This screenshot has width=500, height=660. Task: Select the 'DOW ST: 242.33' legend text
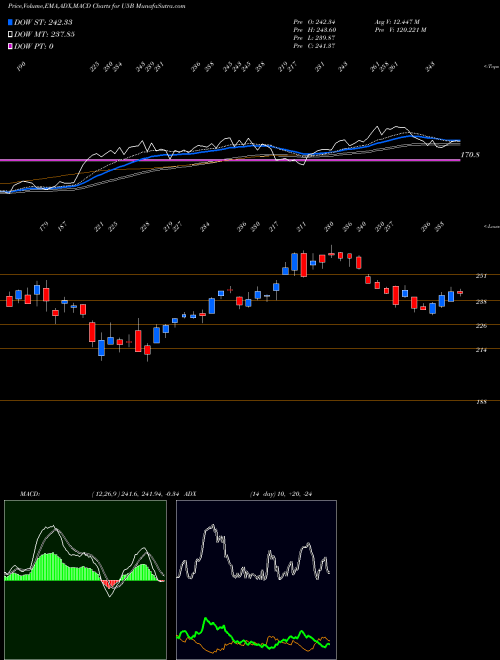pyautogui.click(x=44, y=22)
